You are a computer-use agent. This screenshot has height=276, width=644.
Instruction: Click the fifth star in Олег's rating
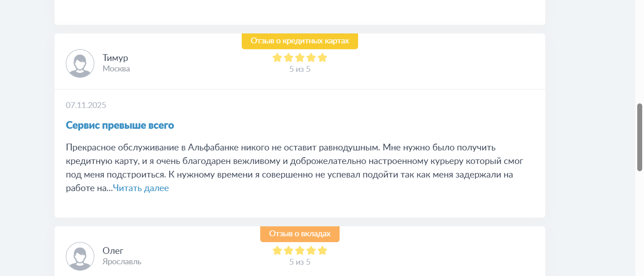point(322,251)
